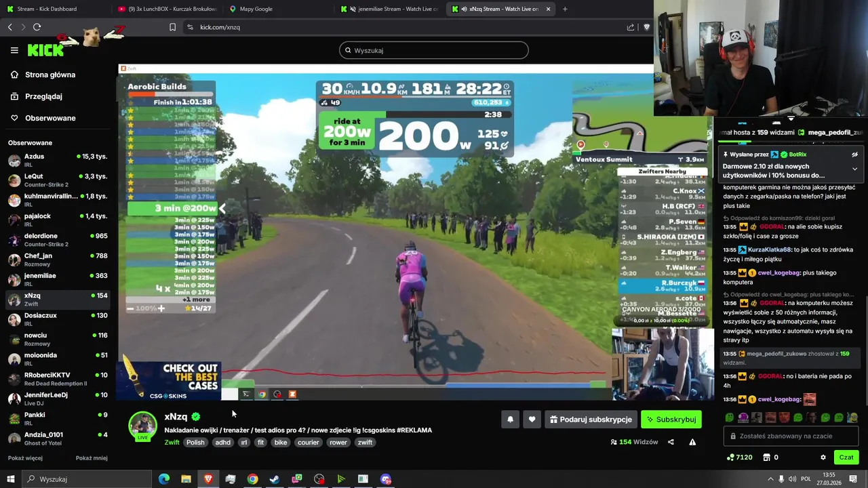868x488 pixels.
Task: Switch to the jenemiliae Stream tab
Action: pos(390,9)
